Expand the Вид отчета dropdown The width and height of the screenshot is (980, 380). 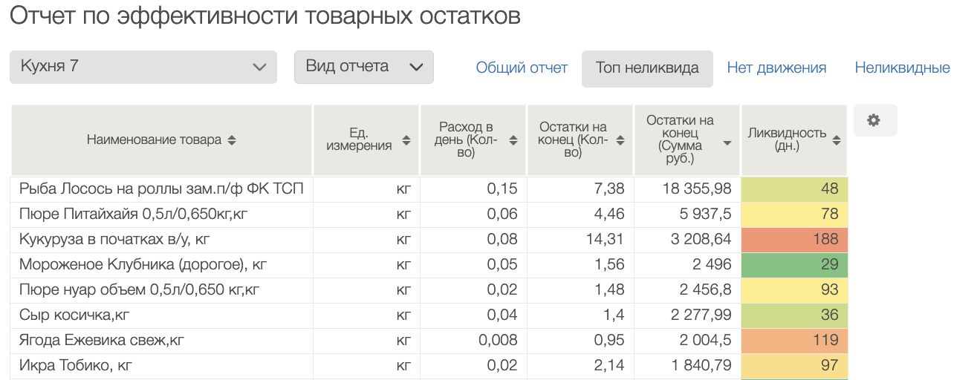tap(363, 67)
